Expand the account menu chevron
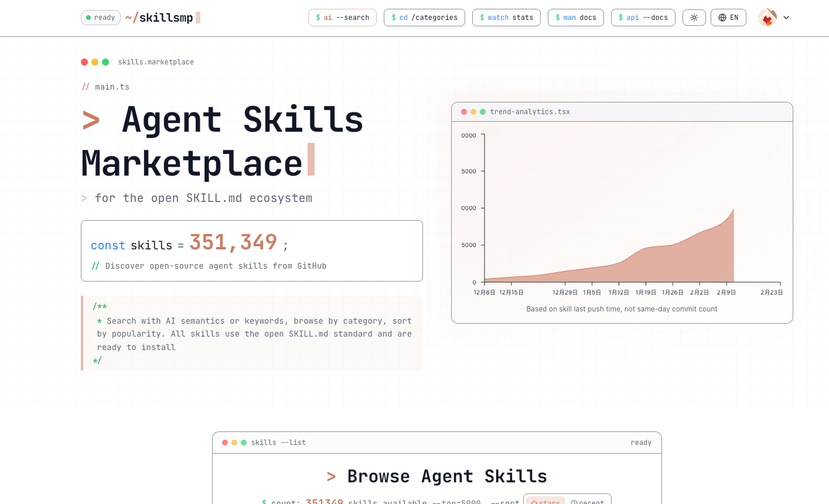This screenshot has width=829, height=504. [786, 18]
